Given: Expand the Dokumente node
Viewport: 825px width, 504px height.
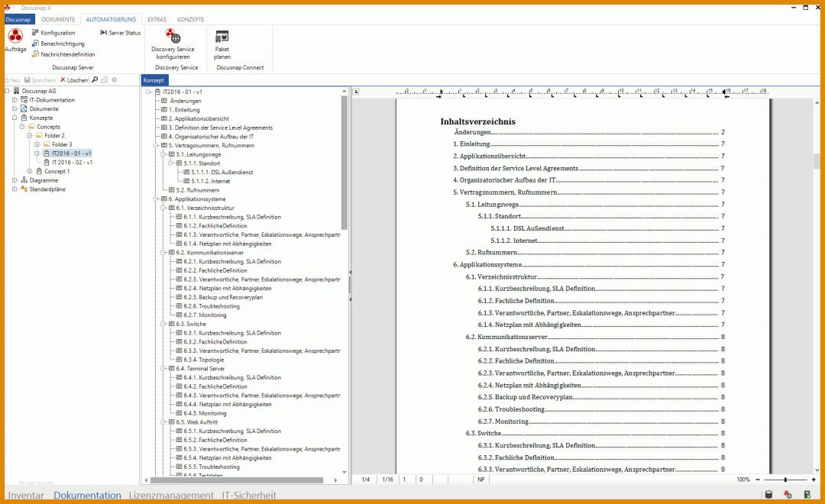Looking at the screenshot, I should coord(15,109).
